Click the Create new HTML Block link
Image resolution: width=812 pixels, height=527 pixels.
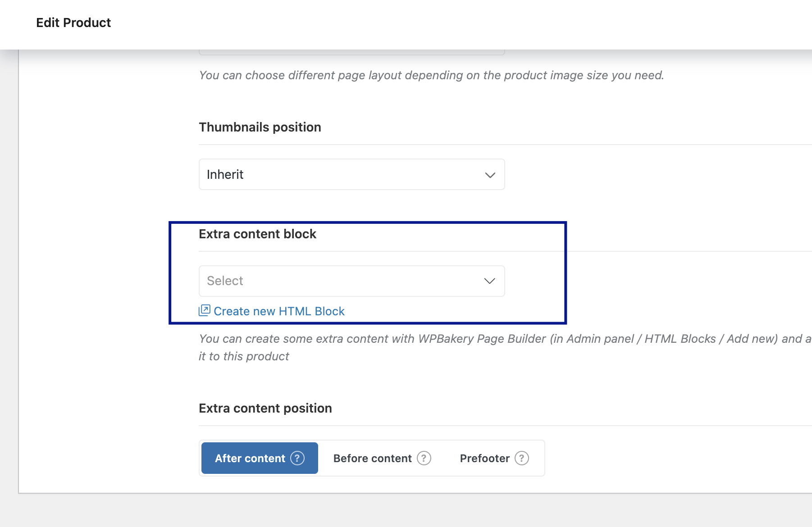point(279,311)
